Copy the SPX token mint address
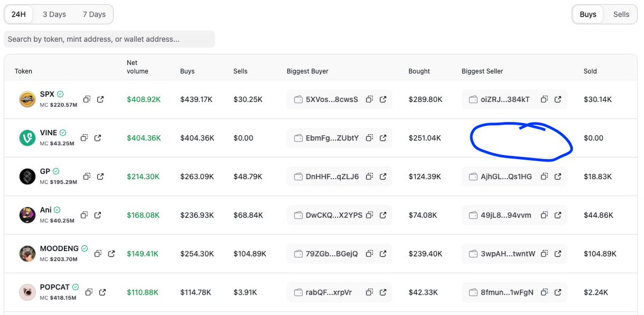This screenshot has width=644, height=315. pyautogui.click(x=86, y=99)
